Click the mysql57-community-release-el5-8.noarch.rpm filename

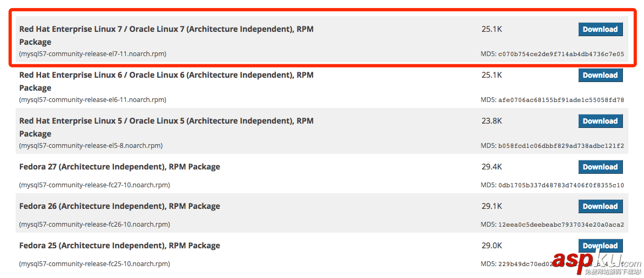[91, 146]
